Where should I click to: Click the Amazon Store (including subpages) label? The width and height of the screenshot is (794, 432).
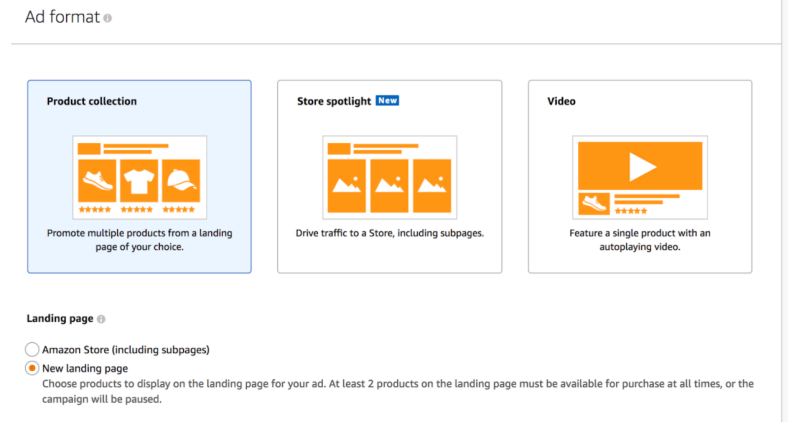pos(126,350)
